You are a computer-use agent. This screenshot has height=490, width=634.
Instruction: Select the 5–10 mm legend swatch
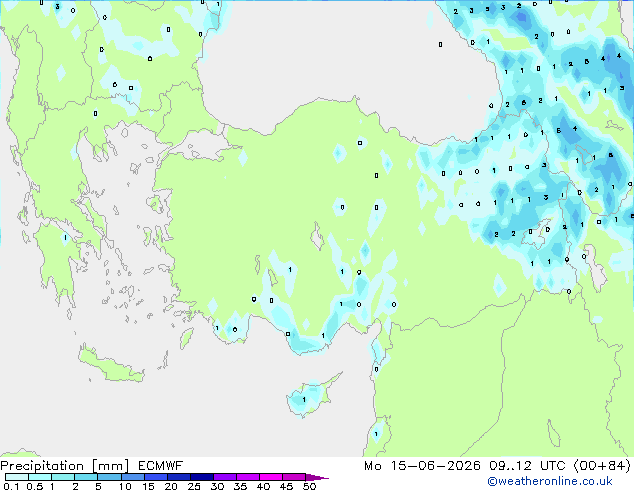(x=109, y=477)
